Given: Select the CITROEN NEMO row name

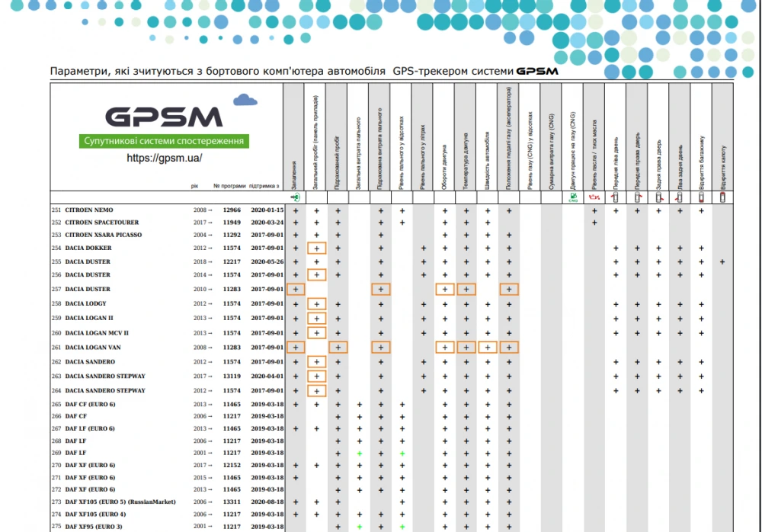Looking at the screenshot, I should click(x=88, y=210).
